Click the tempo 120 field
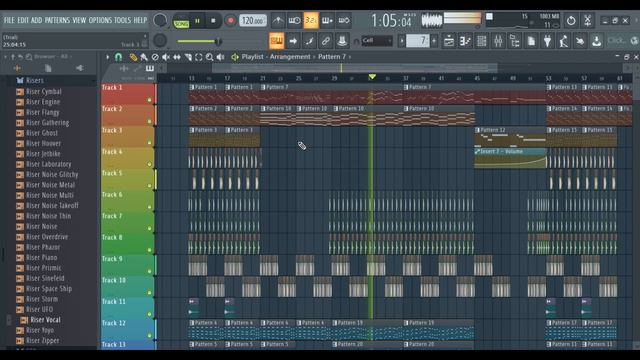 coord(253,20)
